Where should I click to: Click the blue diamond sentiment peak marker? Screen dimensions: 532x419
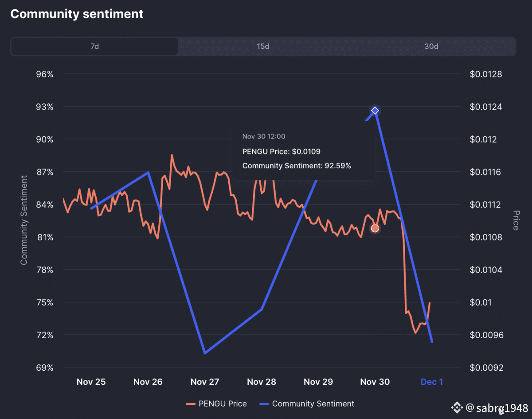click(375, 111)
